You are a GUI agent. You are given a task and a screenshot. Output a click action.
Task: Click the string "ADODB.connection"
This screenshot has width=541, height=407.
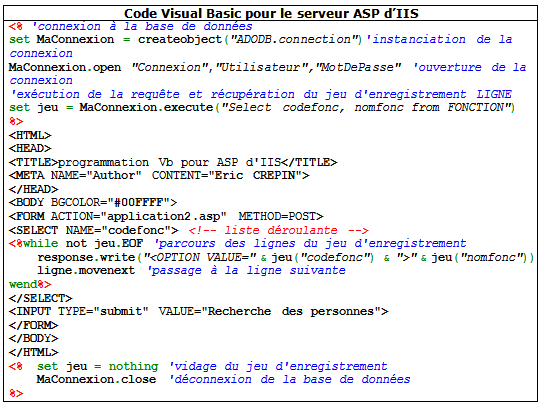pos(293,40)
